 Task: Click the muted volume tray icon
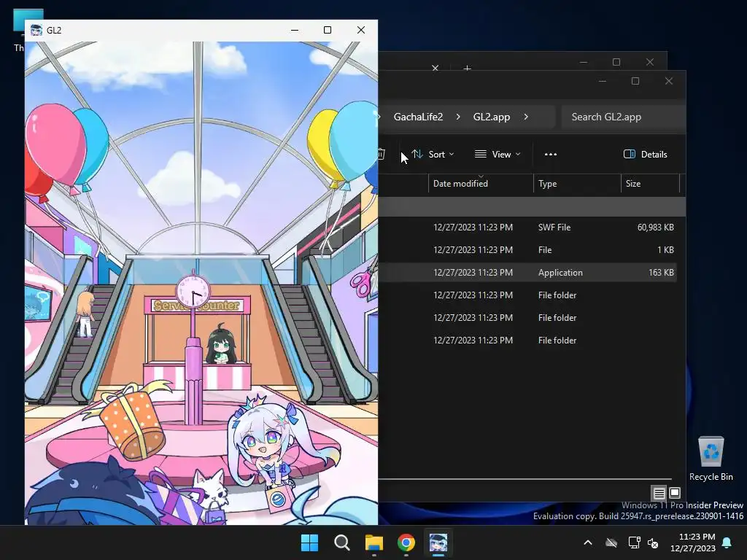point(653,542)
